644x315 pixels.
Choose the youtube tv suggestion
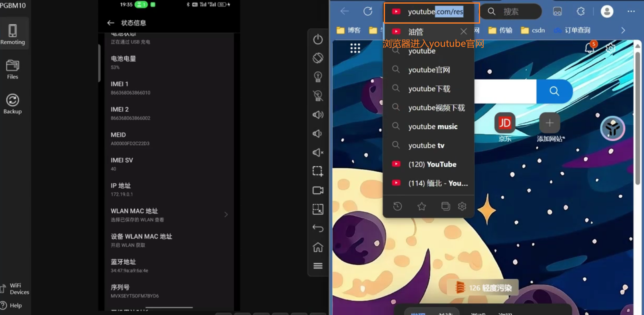pos(429,145)
